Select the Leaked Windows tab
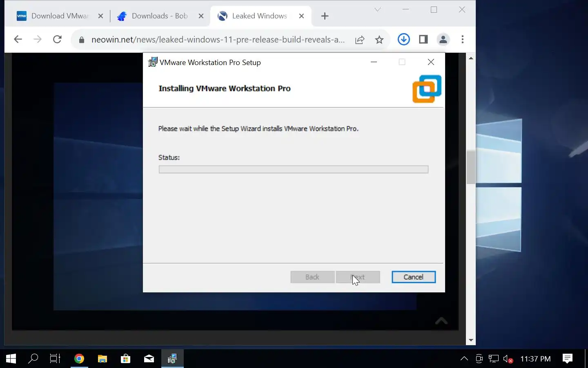588x368 pixels. (x=260, y=16)
